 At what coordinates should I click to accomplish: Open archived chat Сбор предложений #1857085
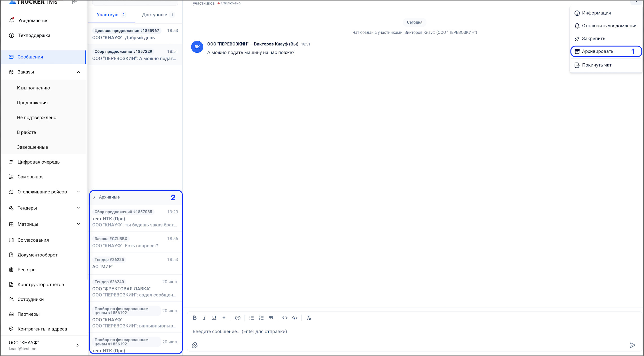(x=135, y=218)
